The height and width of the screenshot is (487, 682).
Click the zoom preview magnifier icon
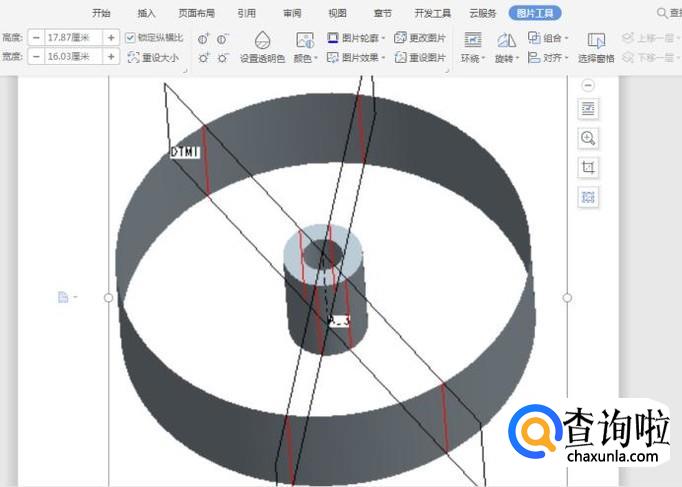(588, 138)
